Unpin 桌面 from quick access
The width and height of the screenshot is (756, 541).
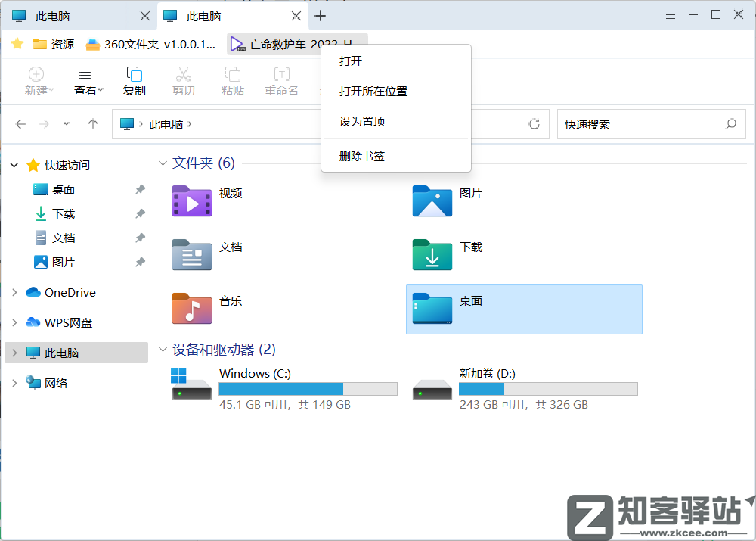(140, 189)
